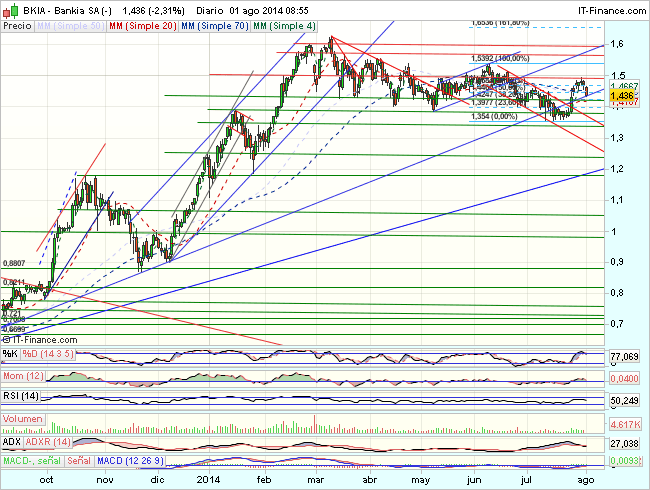Screen dimensions: 650x490
Task: Click the 0,8211 support level label
Action: coord(14,282)
